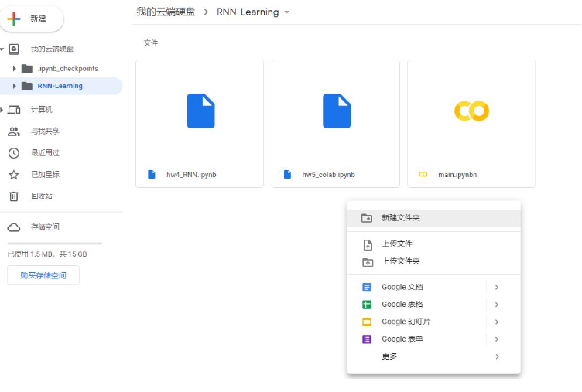Image resolution: width=582 pixels, height=392 pixels.
Task: Click small Colab icon beside main.ipynbn
Action: point(423,174)
